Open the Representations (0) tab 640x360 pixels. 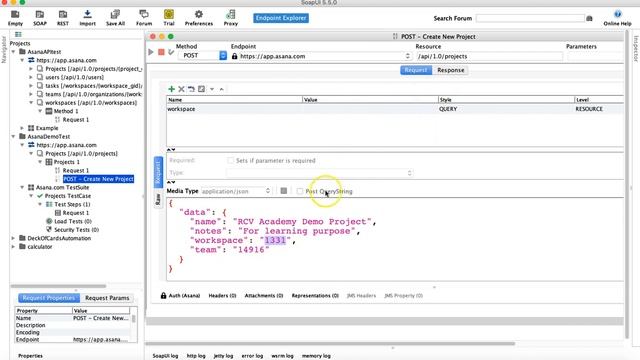click(x=315, y=296)
